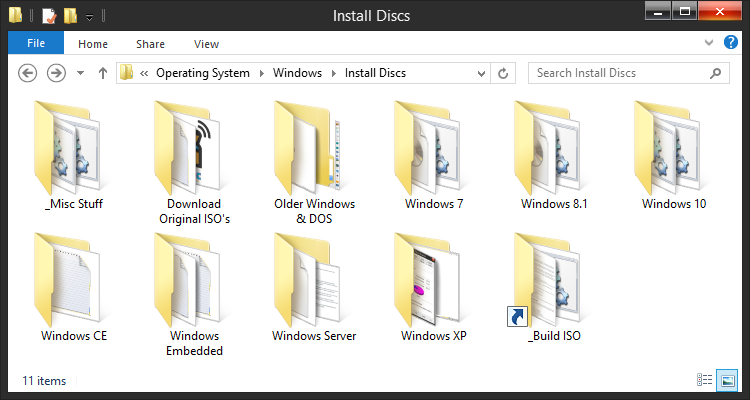
Task: Select the Windows 8.1 folder icon
Action: click(547, 147)
